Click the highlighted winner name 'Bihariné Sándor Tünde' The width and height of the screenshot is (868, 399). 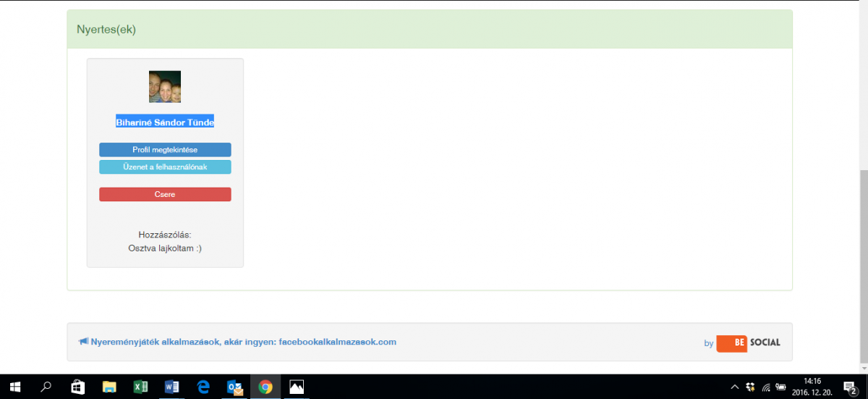pos(165,122)
